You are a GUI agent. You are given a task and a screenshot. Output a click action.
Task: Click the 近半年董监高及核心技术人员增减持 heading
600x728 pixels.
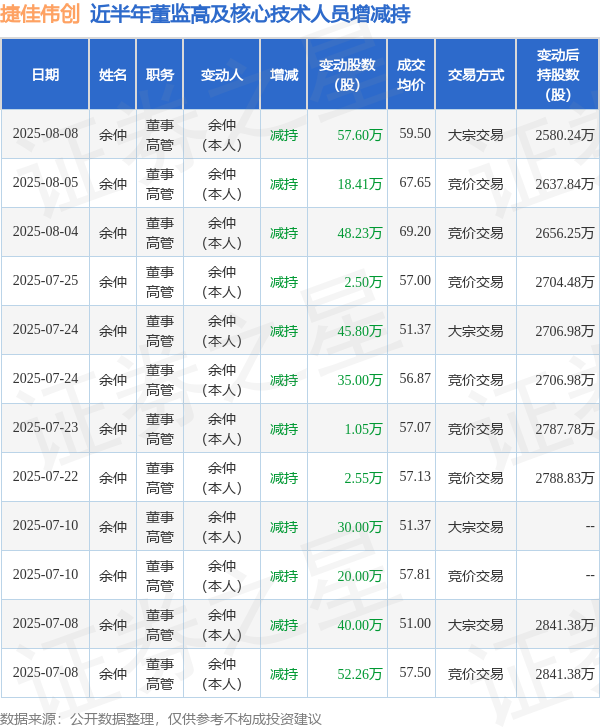(x=250, y=14)
